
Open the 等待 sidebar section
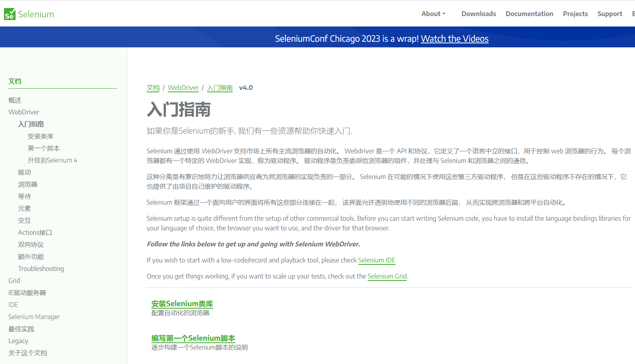(24, 196)
